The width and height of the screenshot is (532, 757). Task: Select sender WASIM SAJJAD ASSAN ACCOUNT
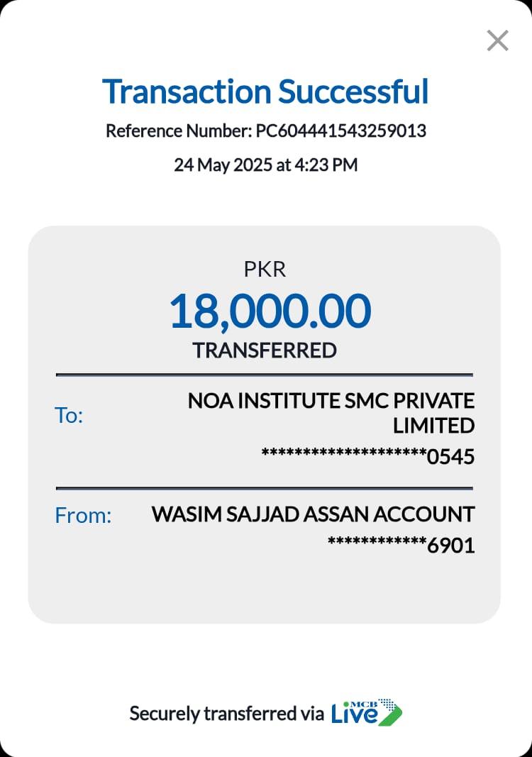(x=313, y=514)
